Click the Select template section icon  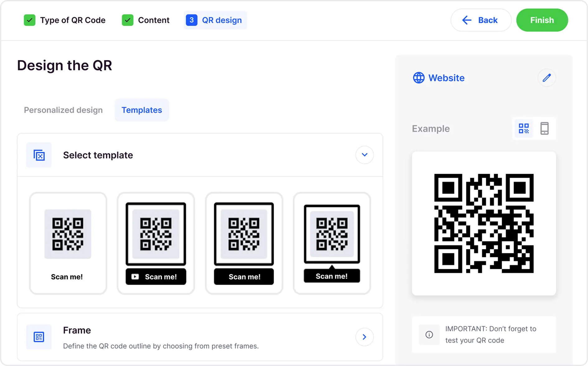pyautogui.click(x=39, y=155)
